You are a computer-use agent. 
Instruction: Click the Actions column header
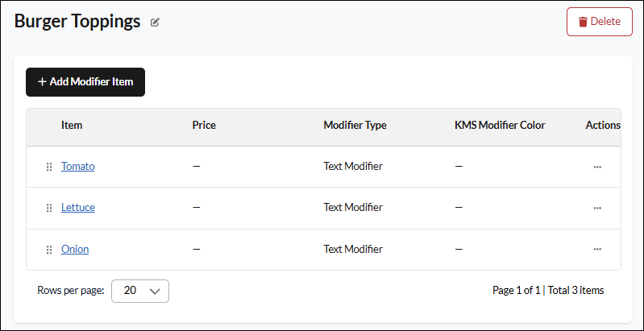pos(603,125)
